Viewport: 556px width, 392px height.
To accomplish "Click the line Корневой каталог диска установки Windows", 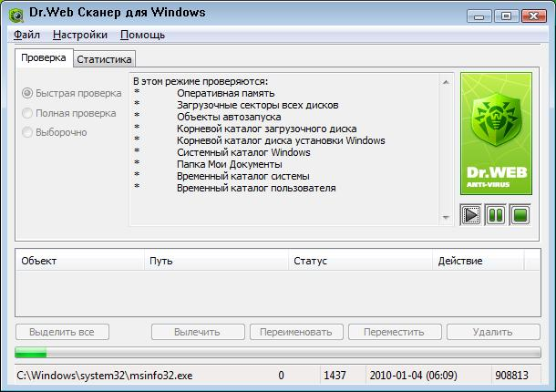I will click(281, 140).
